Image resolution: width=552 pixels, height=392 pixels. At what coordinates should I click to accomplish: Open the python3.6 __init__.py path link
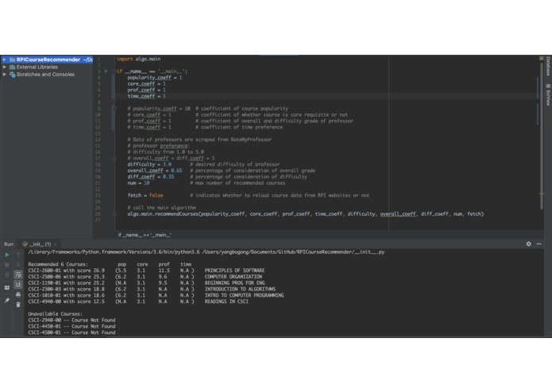tap(293, 252)
